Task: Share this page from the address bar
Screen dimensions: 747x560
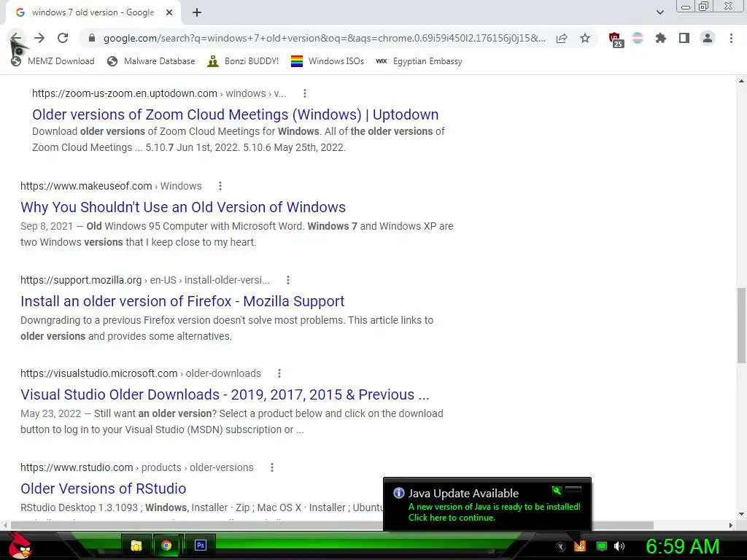Action: [562, 38]
